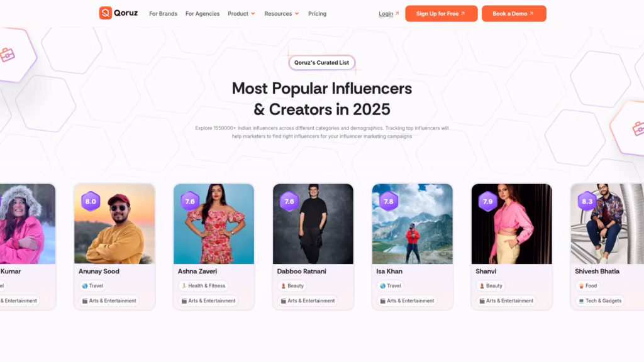Image resolution: width=644 pixels, height=362 pixels.
Task: Click the Sign Up for Free button
Action: [441, 14]
